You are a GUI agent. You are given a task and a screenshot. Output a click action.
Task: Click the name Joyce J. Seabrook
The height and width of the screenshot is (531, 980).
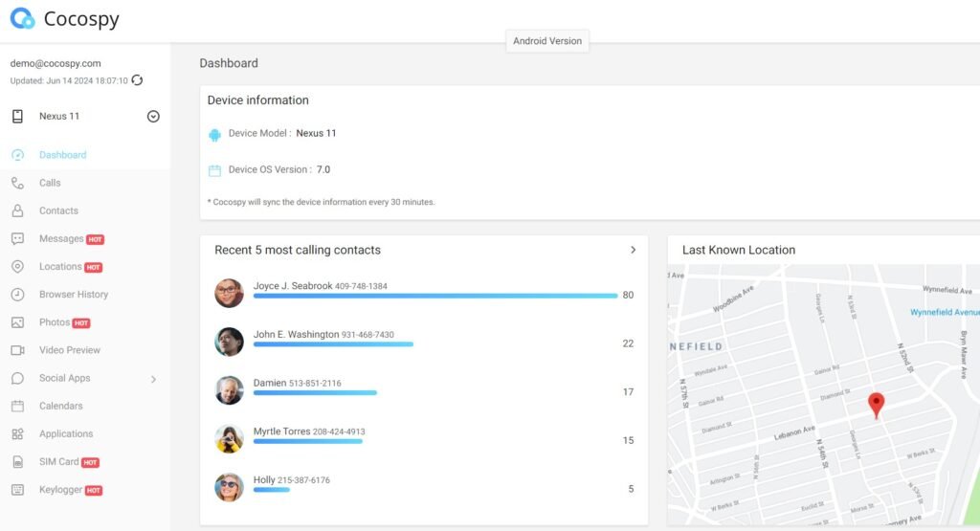pyautogui.click(x=293, y=286)
